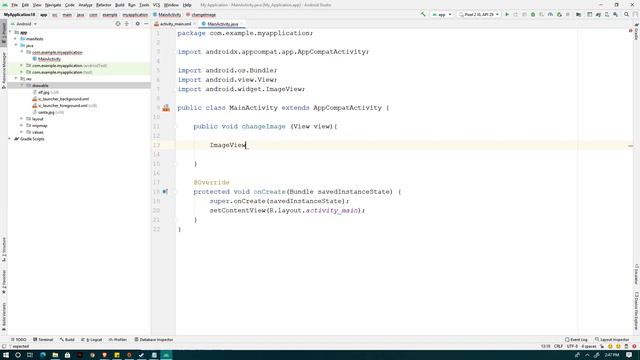
Task: Open the Edit menu
Action: pos(25,5)
